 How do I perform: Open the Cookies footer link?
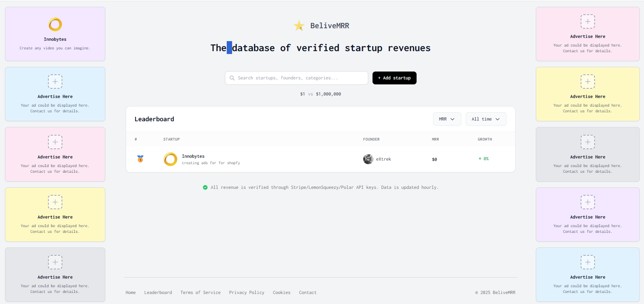pos(282,292)
